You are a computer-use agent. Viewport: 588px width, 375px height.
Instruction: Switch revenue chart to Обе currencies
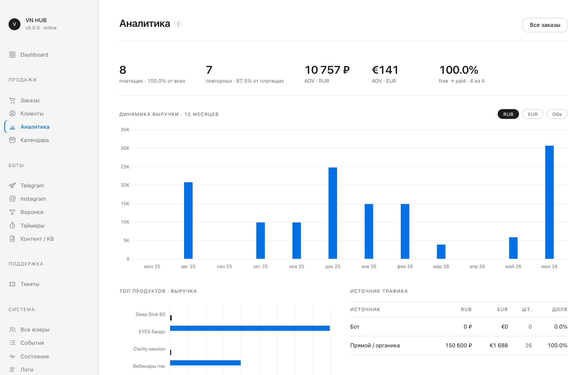click(x=557, y=114)
